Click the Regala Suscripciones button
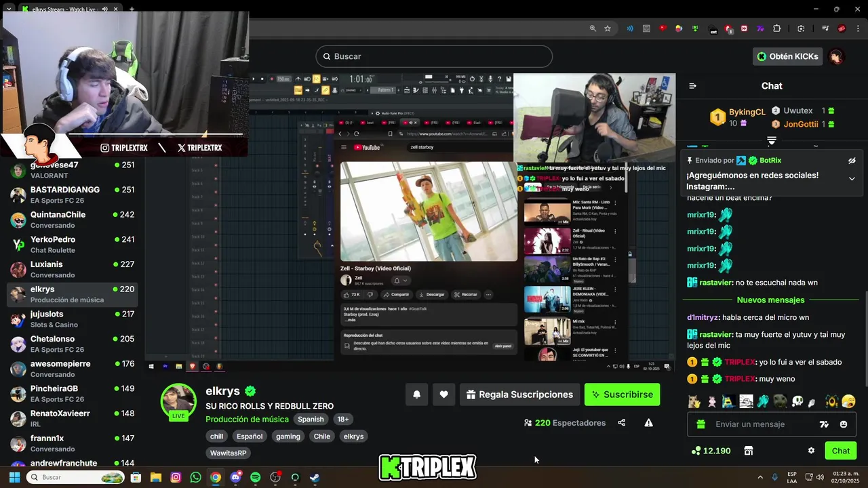Image resolution: width=868 pixels, height=488 pixels. 520,394
